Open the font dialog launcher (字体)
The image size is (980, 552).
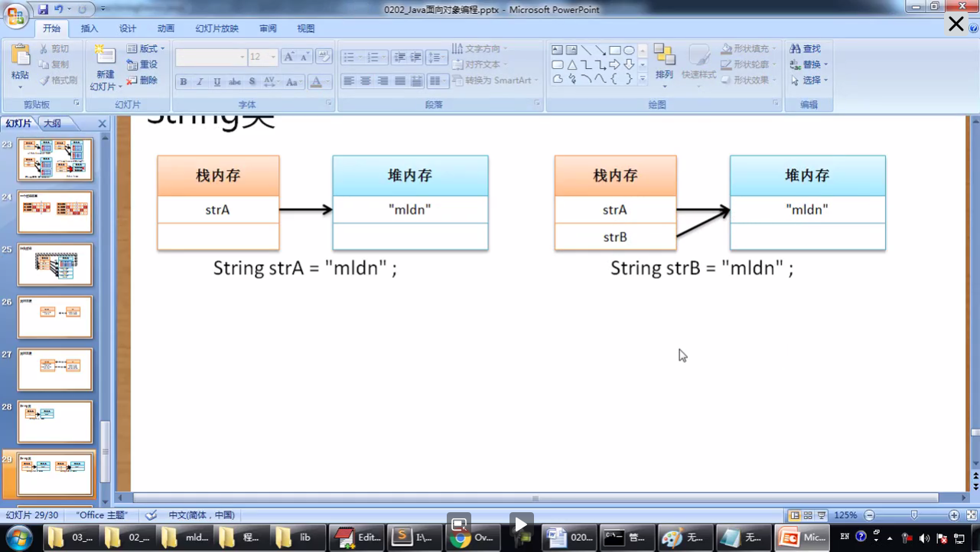click(330, 103)
